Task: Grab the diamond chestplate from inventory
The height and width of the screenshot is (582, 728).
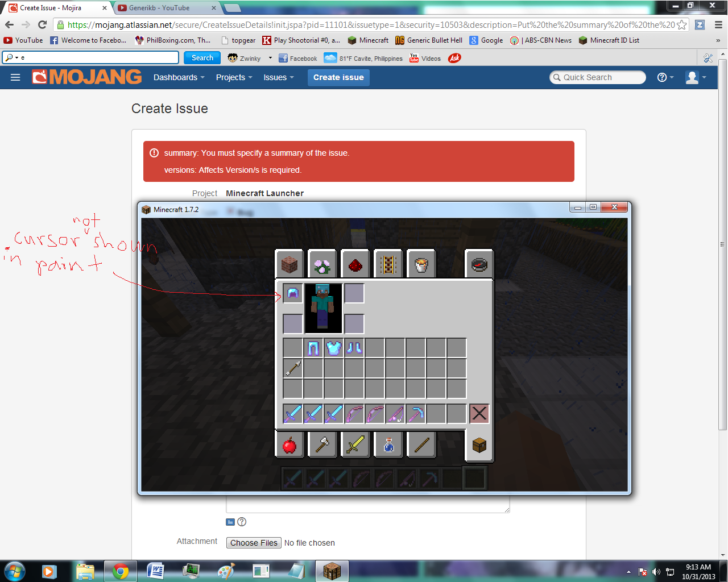Action: [334, 348]
